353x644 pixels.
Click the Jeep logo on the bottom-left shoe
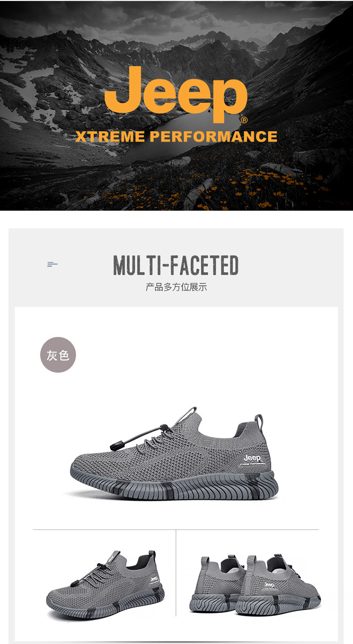tap(153, 579)
